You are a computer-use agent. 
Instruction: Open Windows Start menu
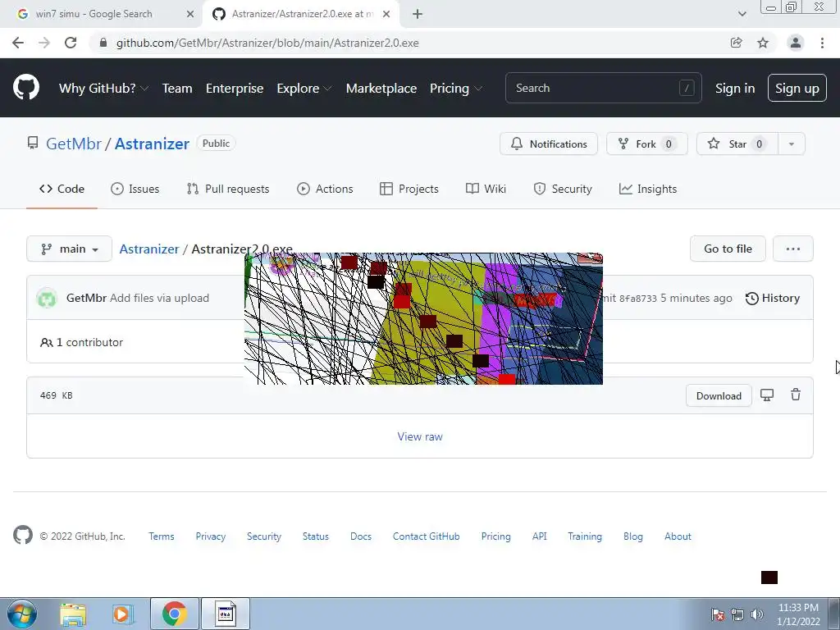21,614
